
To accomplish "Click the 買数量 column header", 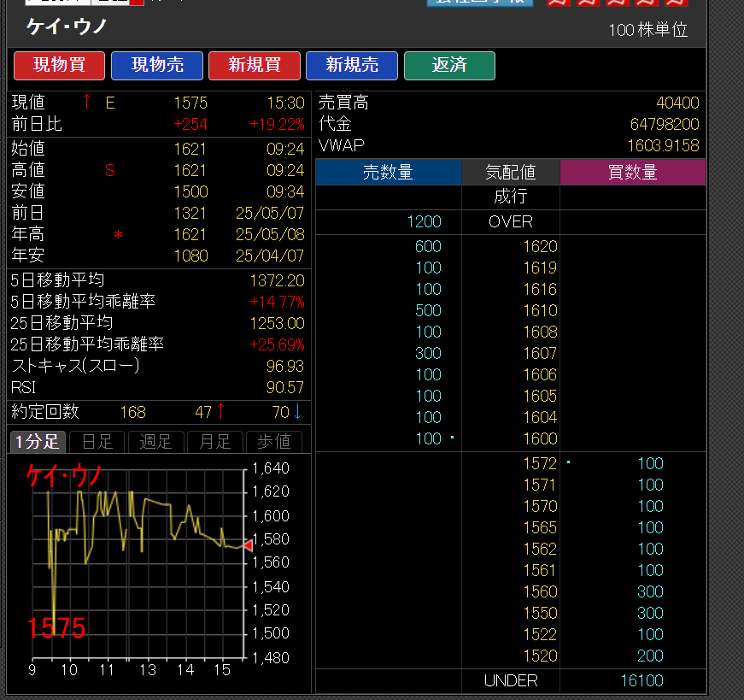I will pos(632,173).
